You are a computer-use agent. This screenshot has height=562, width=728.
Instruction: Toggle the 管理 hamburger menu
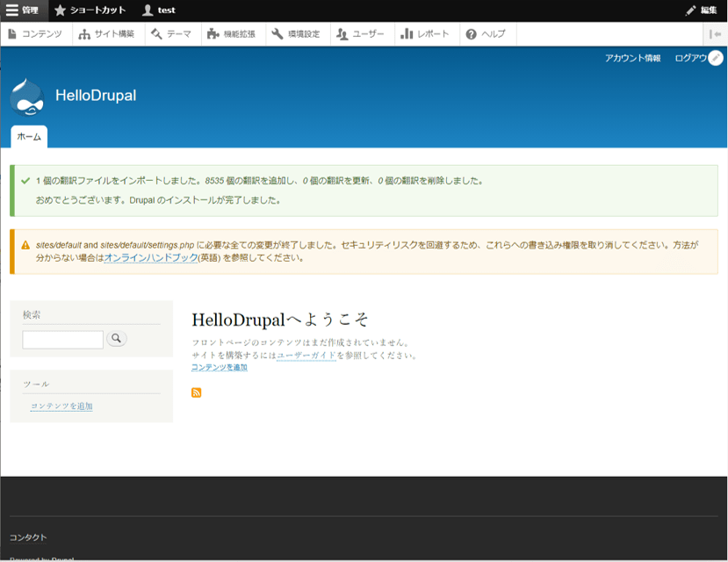23,11
